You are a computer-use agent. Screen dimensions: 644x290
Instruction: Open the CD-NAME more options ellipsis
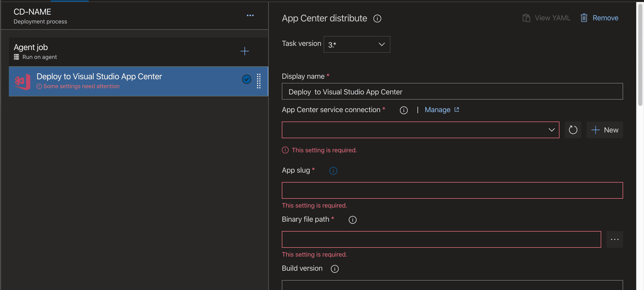click(x=250, y=15)
